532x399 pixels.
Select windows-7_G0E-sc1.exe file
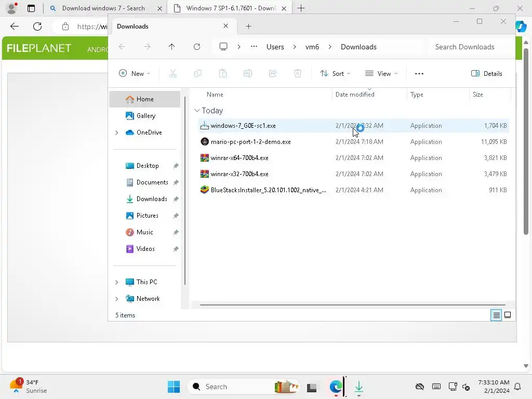[x=353, y=126]
